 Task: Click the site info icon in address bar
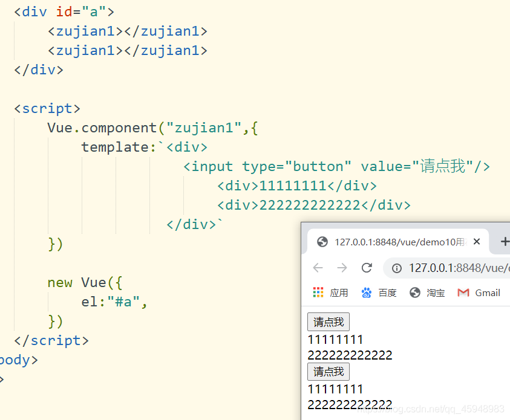click(396, 268)
